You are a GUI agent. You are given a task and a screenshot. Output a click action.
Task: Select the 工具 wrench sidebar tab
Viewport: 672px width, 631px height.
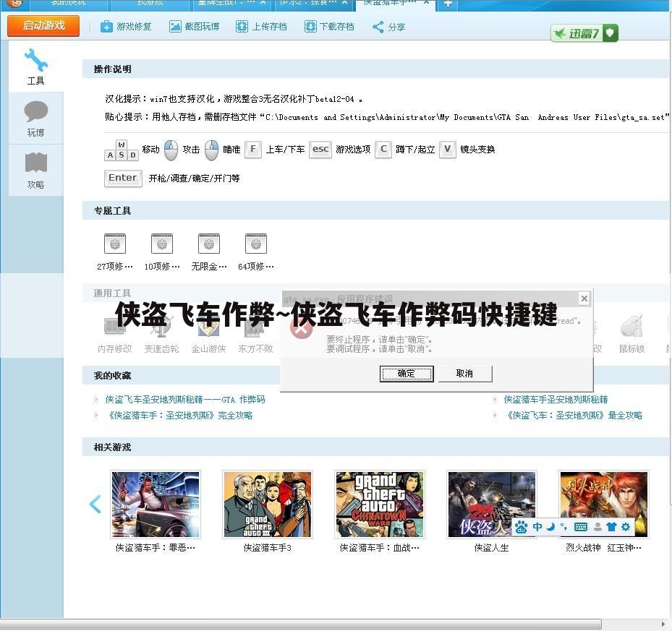[35, 66]
